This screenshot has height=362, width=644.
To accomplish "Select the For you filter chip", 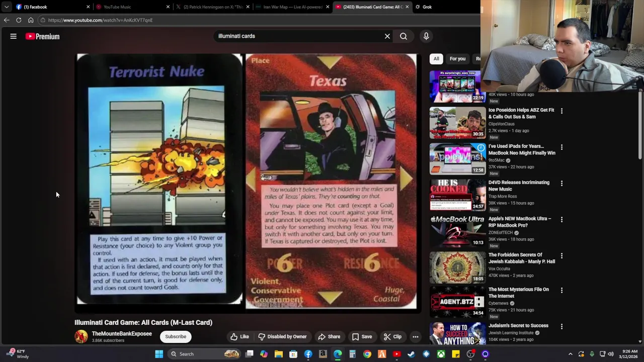I will coord(457,59).
